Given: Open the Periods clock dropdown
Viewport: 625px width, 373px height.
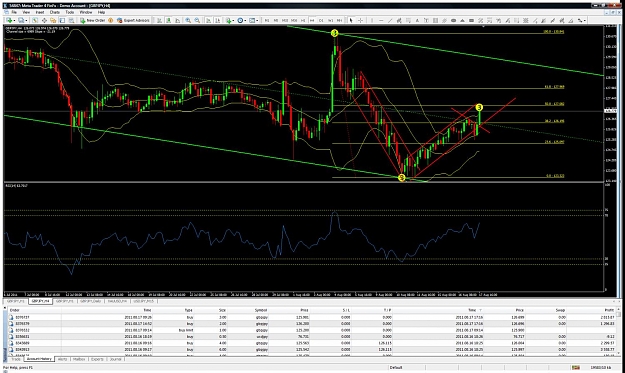Looking at the screenshot, I should point(242,20).
